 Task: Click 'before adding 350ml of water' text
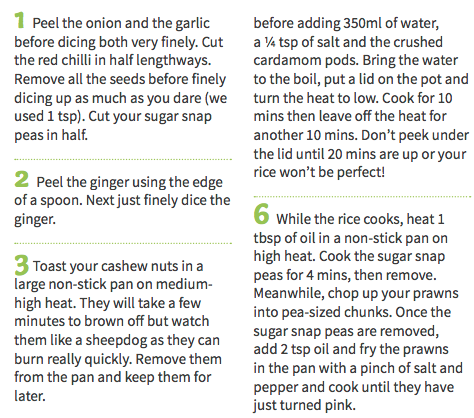(346, 23)
